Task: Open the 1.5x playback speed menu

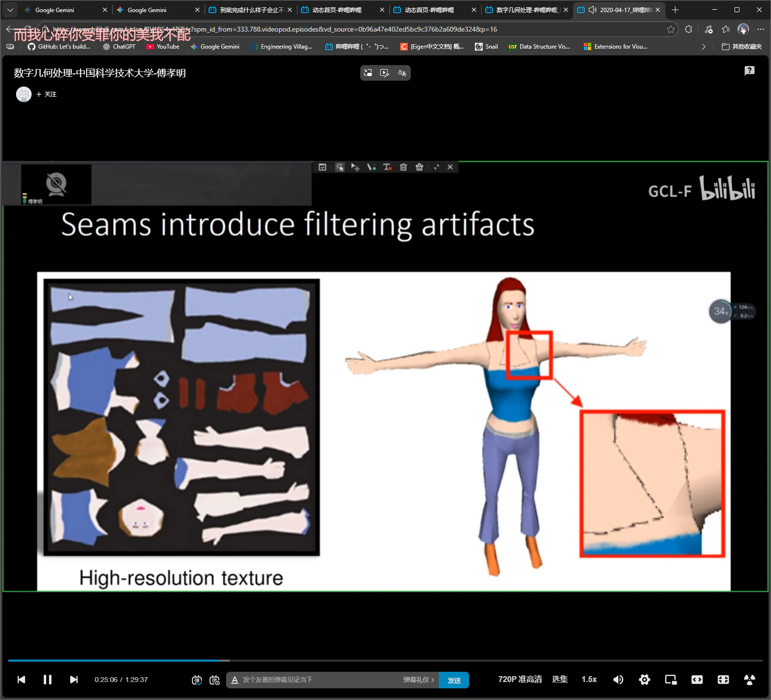Action: [589, 680]
